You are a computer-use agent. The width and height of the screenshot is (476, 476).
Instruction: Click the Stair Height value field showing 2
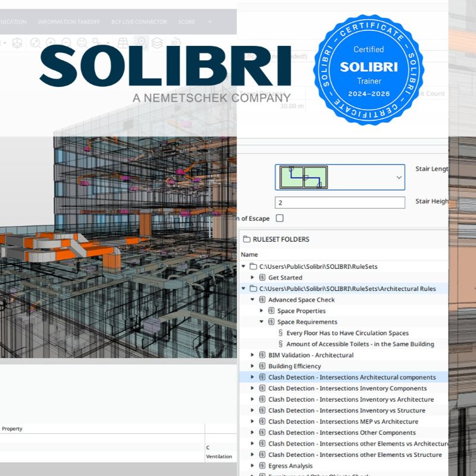[x=339, y=202]
